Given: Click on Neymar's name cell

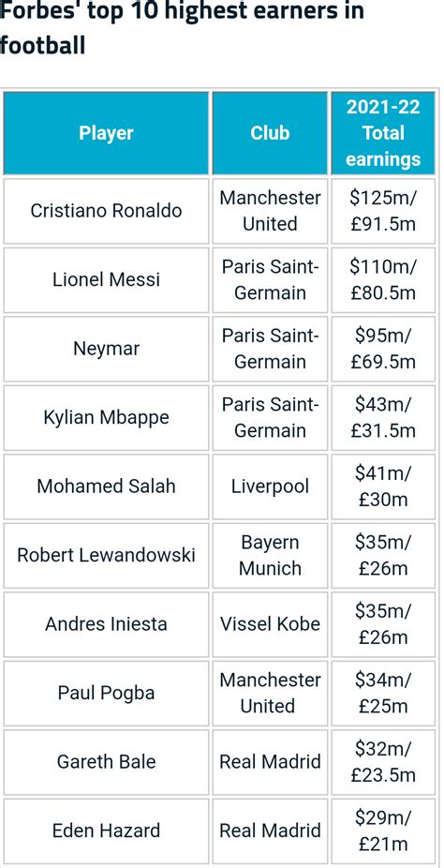Looking at the screenshot, I should coord(106,349).
